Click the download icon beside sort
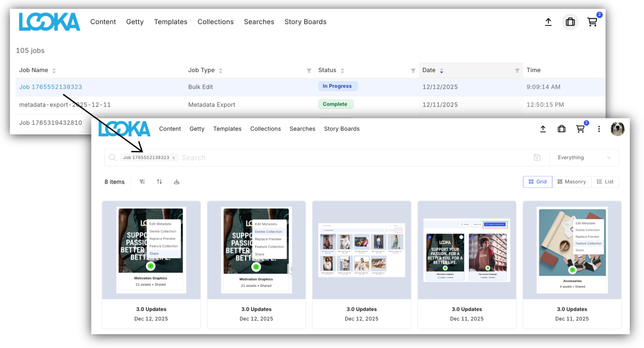Viewport: 644px width, 348px height. [177, 182]
